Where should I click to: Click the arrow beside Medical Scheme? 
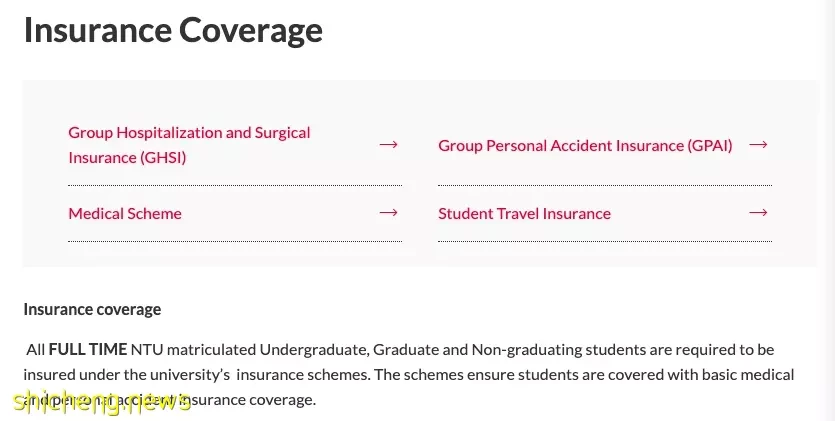tap(388, 213)
